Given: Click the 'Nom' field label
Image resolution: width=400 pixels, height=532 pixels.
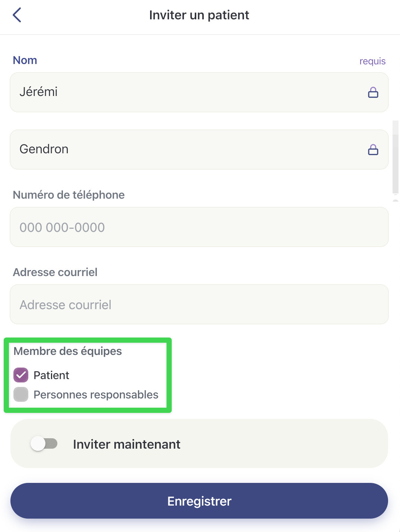Looking at the screenshot, I should pyautogui.click(x=25, y=60).
